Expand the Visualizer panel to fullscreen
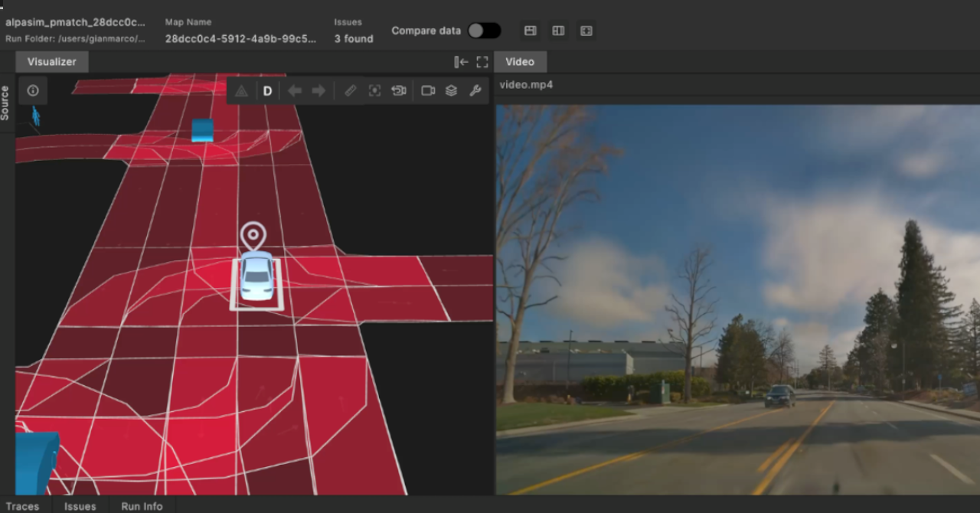 (482, 62)
